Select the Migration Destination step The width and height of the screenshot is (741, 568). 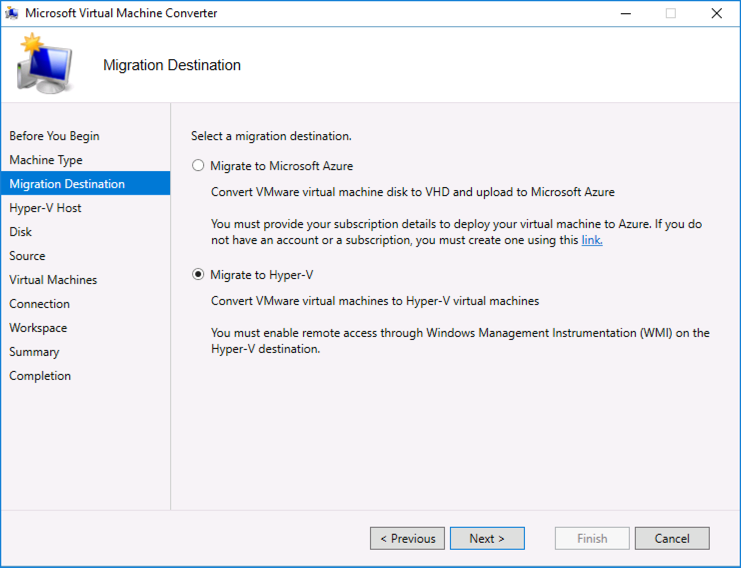(86, 183)
